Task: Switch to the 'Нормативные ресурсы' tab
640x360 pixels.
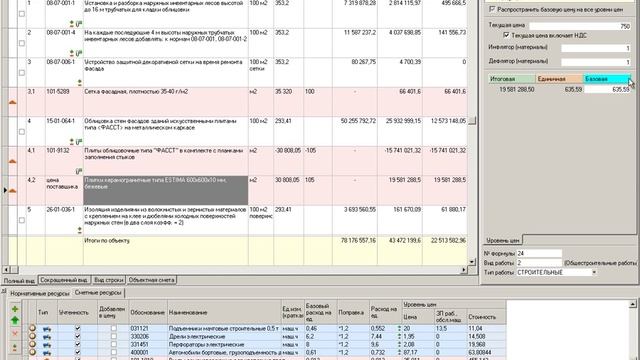Action: coord(40,293)
